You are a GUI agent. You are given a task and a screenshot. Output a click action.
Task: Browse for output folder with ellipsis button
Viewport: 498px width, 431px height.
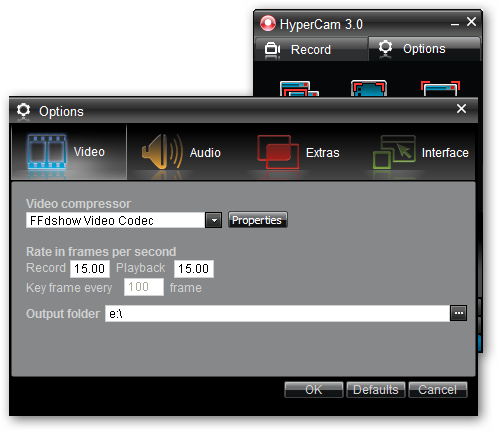coord(459,313)
